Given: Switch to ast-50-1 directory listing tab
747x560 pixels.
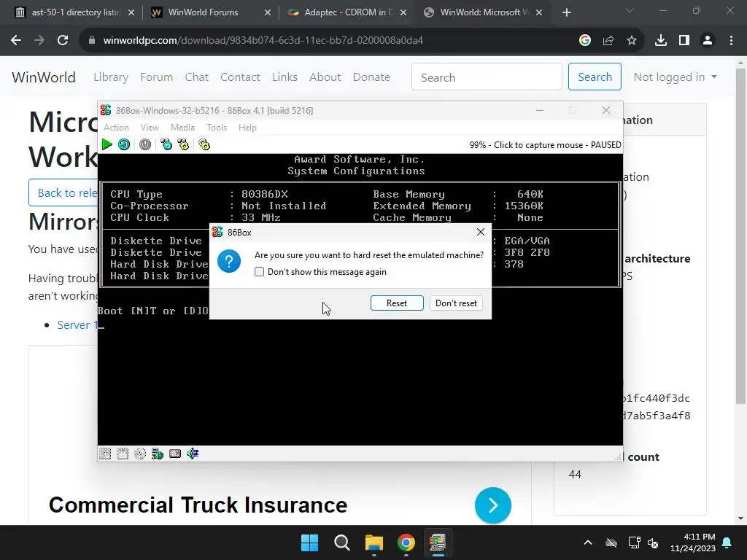Looking at the screenshot, I should click(74, 12).
